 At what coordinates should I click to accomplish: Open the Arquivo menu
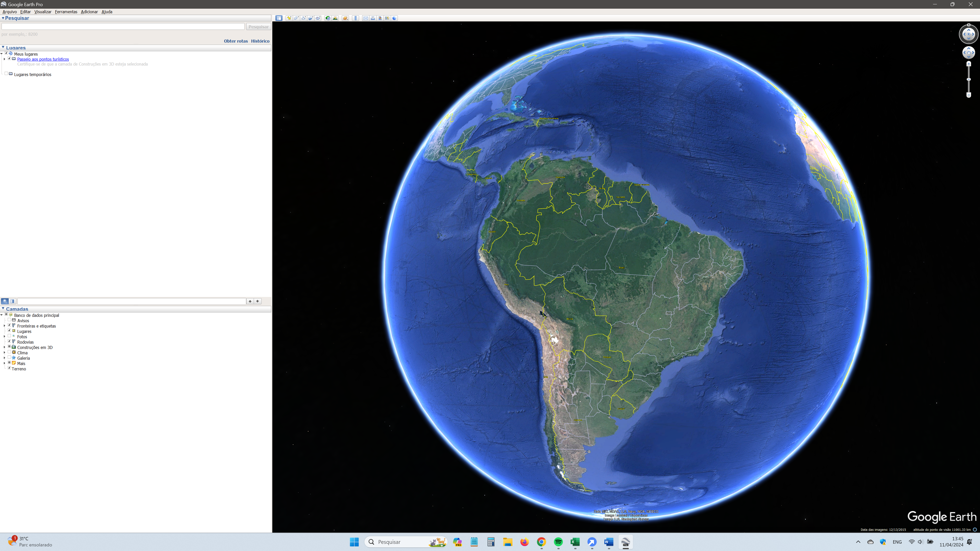[x=9, y=12]
